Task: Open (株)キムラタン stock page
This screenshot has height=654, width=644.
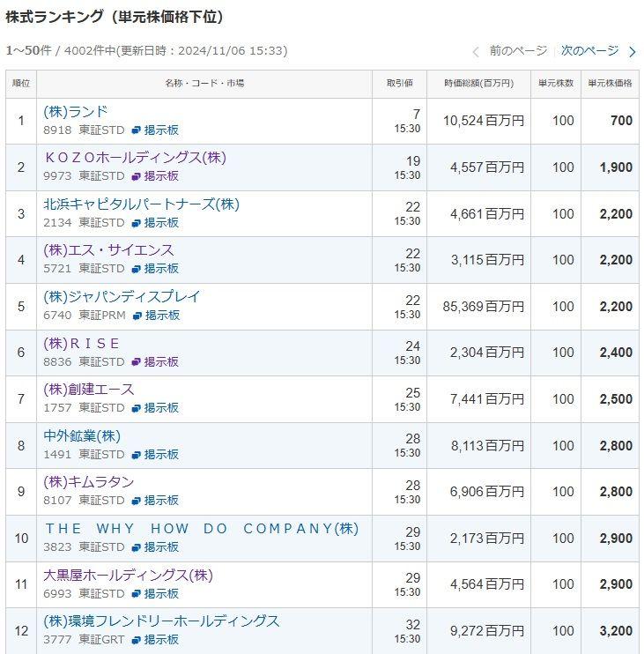Action: click(x=88, y=482)
